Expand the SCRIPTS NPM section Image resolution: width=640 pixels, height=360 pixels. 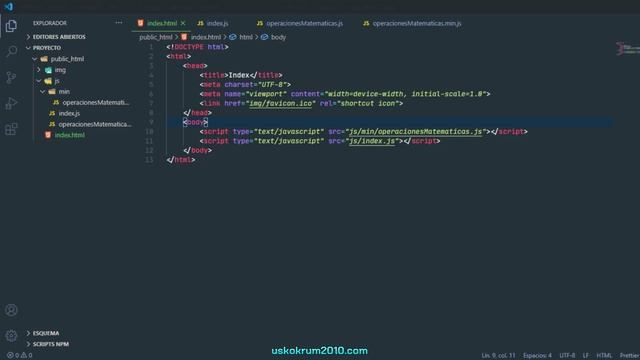[51, 344]
